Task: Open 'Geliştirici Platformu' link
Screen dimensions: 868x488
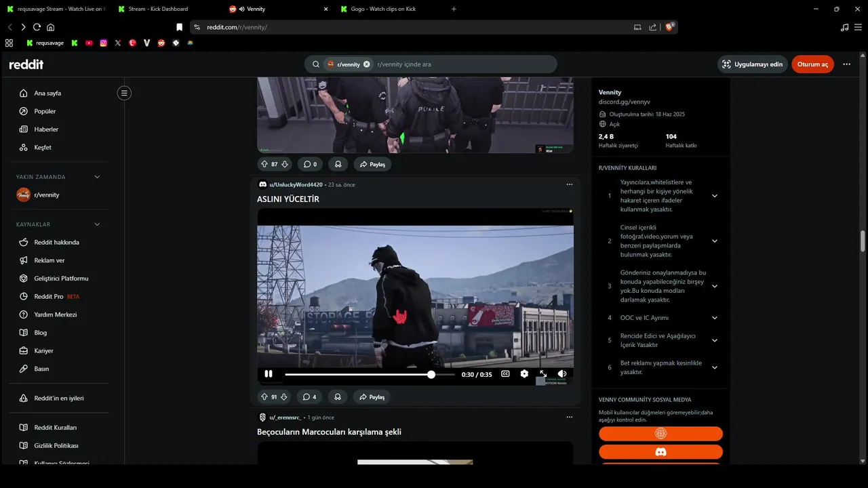Action: 62,279
